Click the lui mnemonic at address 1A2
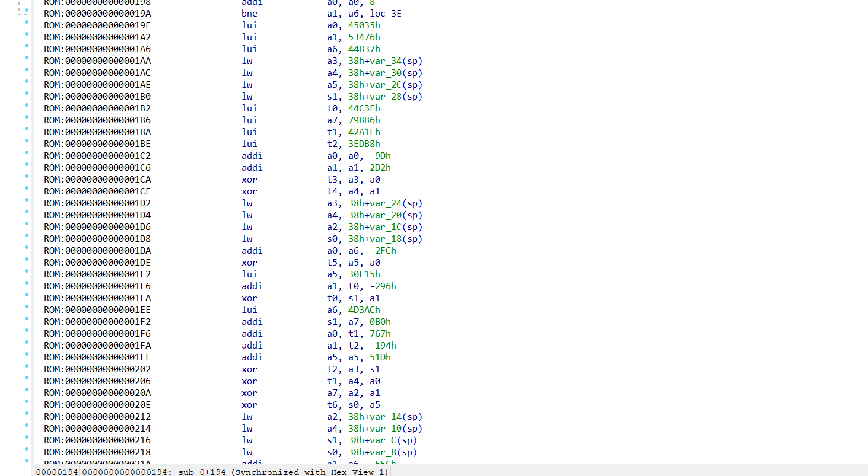The height and width of the screenshot is (476, 868). tap(249, 37)
